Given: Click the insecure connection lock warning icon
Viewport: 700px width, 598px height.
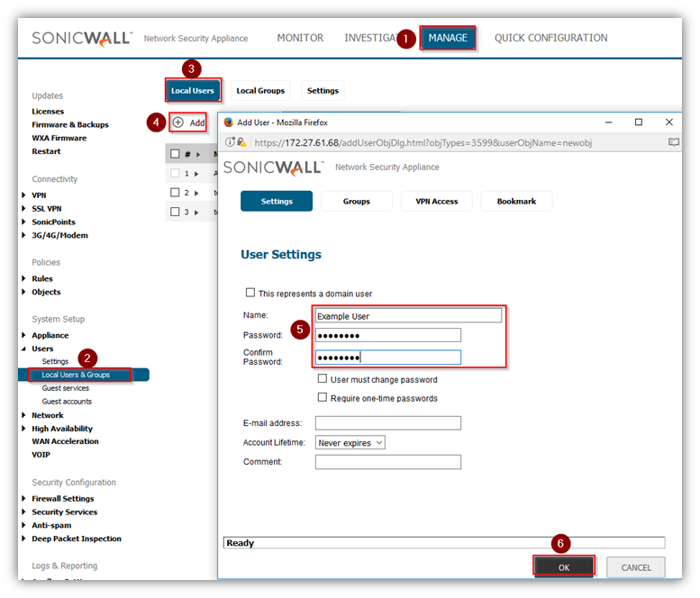Looking at the screenshot, I should 241,142.
